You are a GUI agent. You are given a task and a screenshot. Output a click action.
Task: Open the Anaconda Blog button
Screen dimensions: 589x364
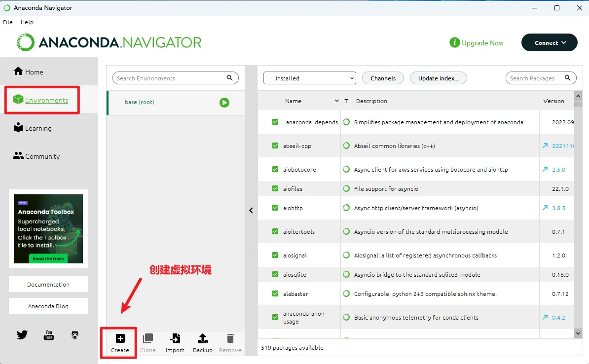[x=48, y=306]
